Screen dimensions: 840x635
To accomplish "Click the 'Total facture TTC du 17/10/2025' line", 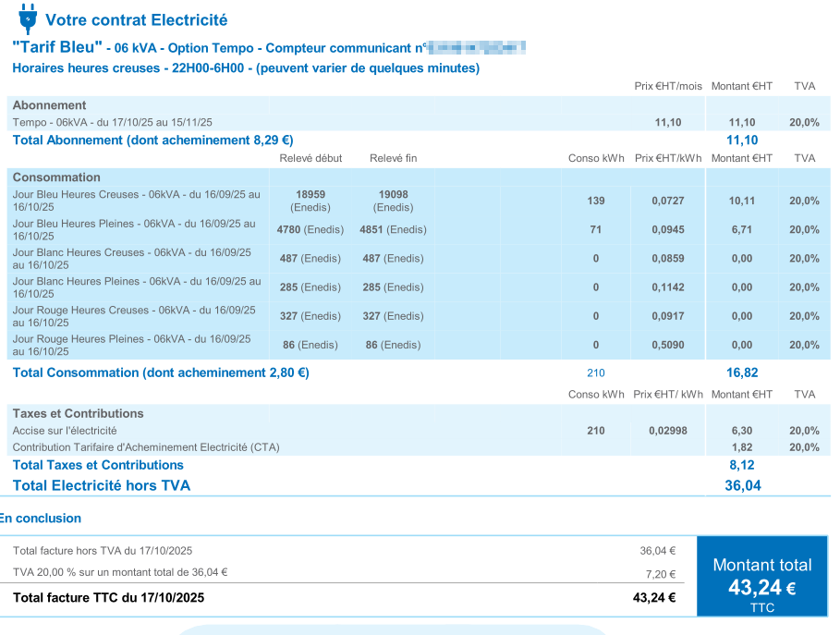I will 109,598.
